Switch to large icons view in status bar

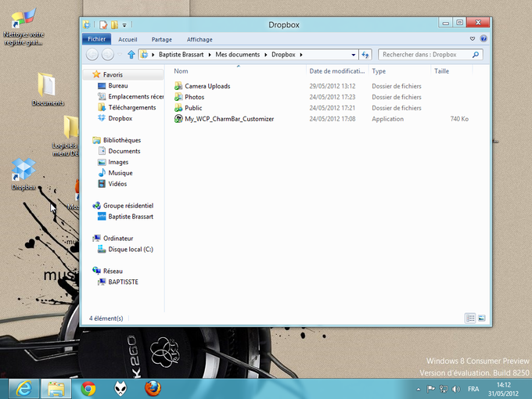click(x=481, y=318)
